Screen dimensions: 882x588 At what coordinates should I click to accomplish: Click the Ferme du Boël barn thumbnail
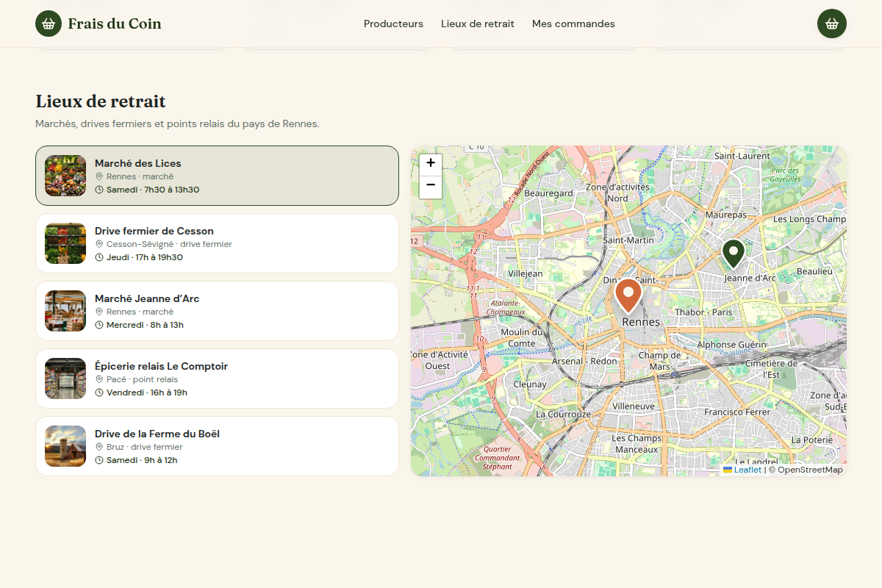65,446
